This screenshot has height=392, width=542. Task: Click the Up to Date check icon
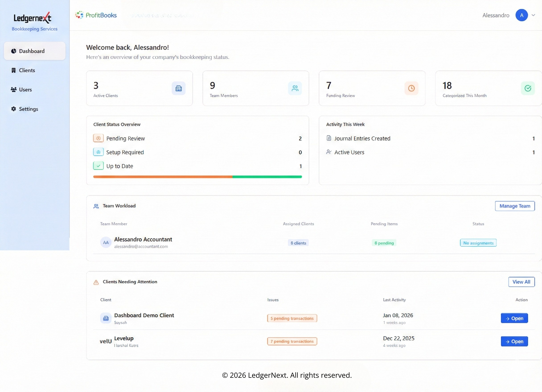[98, 166]
